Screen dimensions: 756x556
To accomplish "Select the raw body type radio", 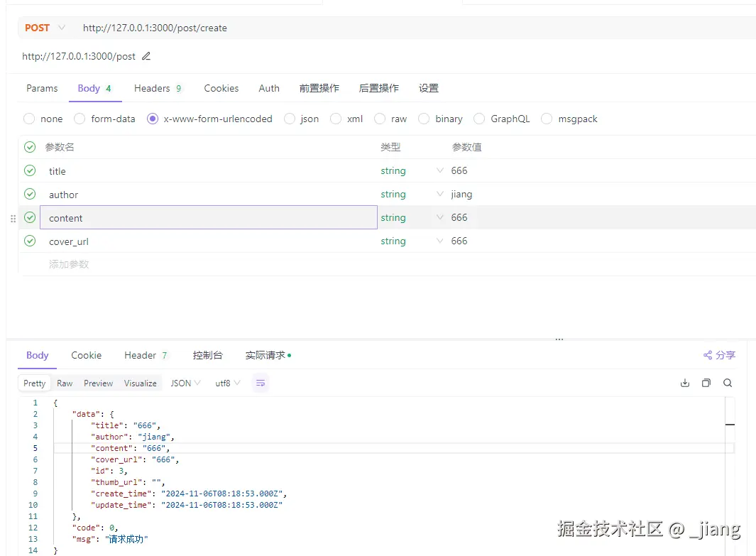I will coord(380,119).
